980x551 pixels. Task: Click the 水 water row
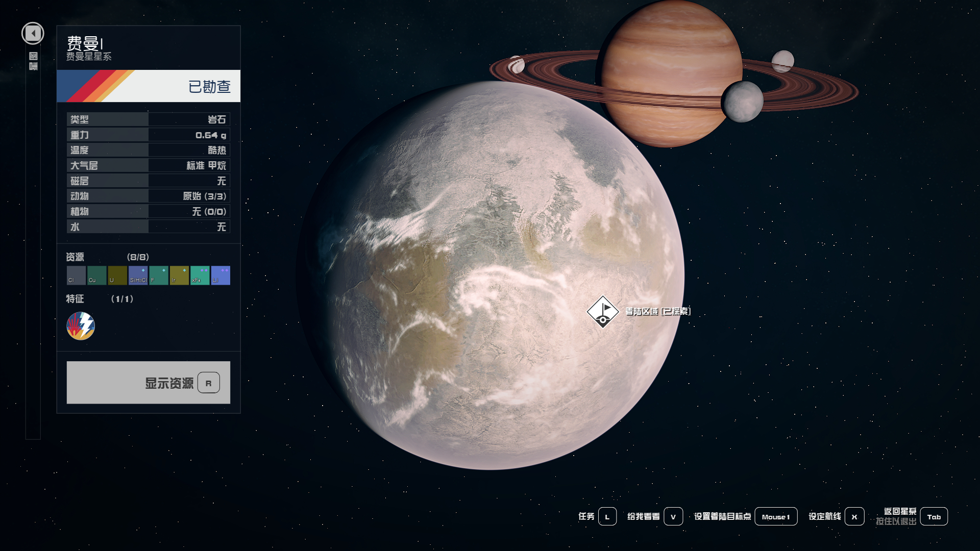149,227
